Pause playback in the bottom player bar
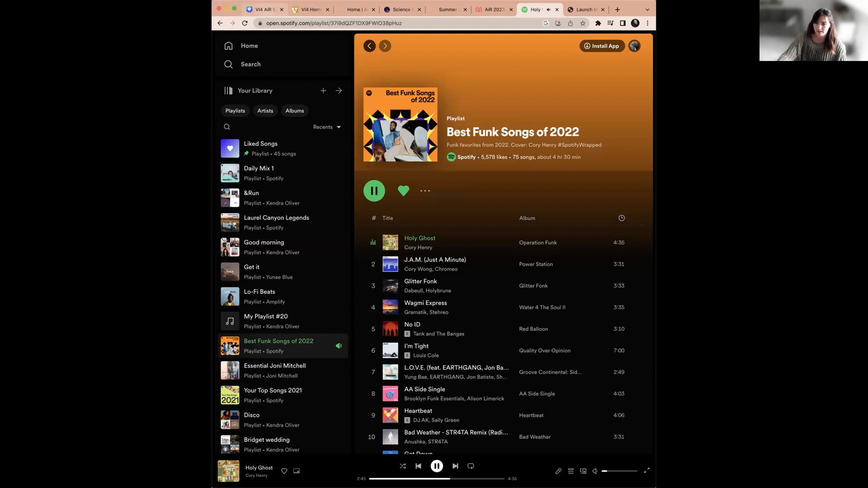 coord(437,466)
